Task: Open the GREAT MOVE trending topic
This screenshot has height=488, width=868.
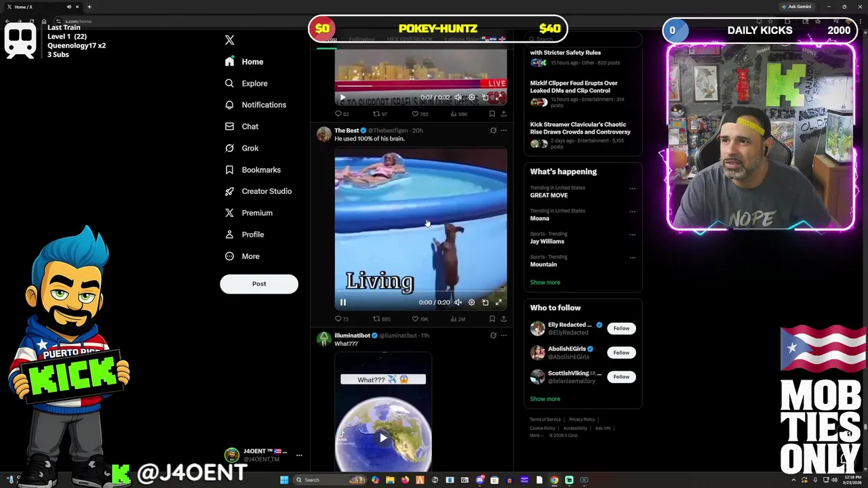Action: click(549, 195)
